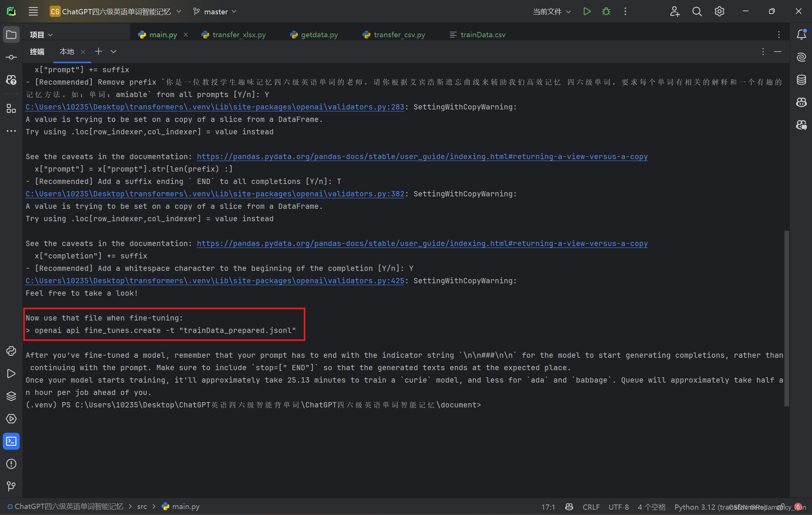Add a new terminal tab
Screen dimensions: 812x515
coord(98,52)
